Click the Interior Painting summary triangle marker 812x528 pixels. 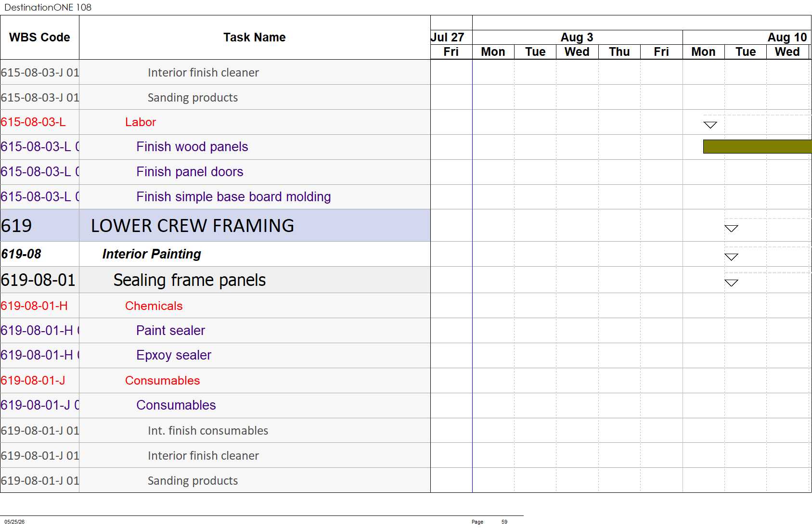[731, 257]
